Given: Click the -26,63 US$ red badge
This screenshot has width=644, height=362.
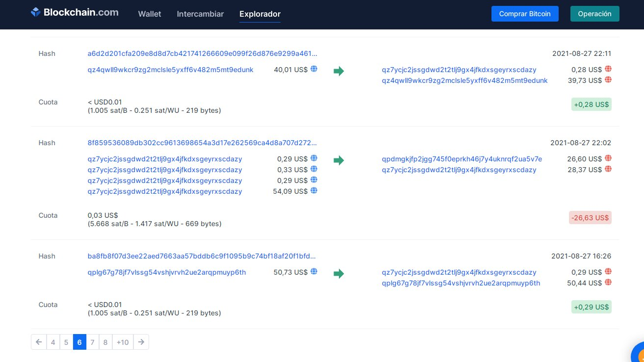Looking at the screenshot, I should 591,218.
